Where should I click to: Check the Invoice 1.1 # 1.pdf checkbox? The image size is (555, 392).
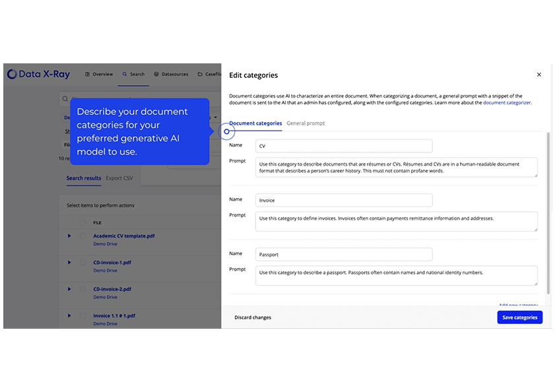click(82, 315)
